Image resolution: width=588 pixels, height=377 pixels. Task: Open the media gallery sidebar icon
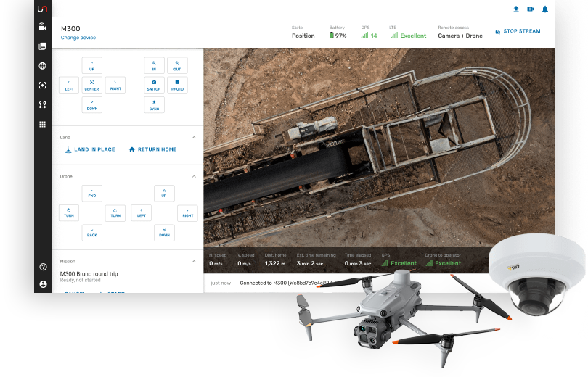click(x=42, y=46)
